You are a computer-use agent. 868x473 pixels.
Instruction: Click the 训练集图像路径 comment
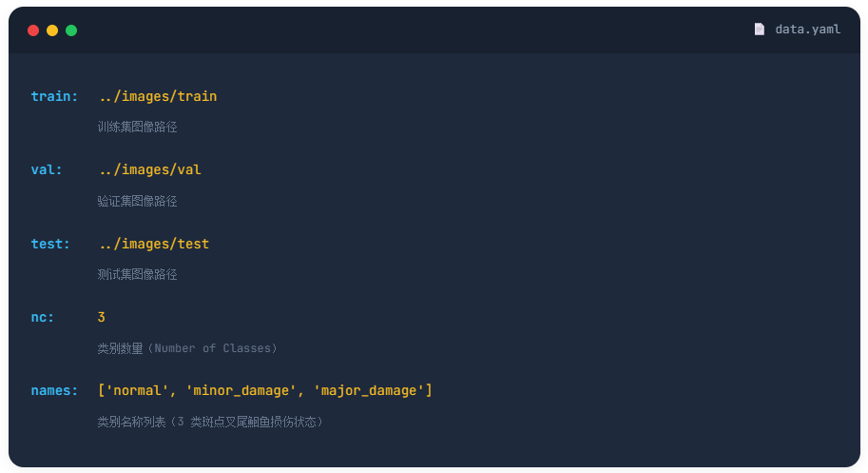point(137,127)
